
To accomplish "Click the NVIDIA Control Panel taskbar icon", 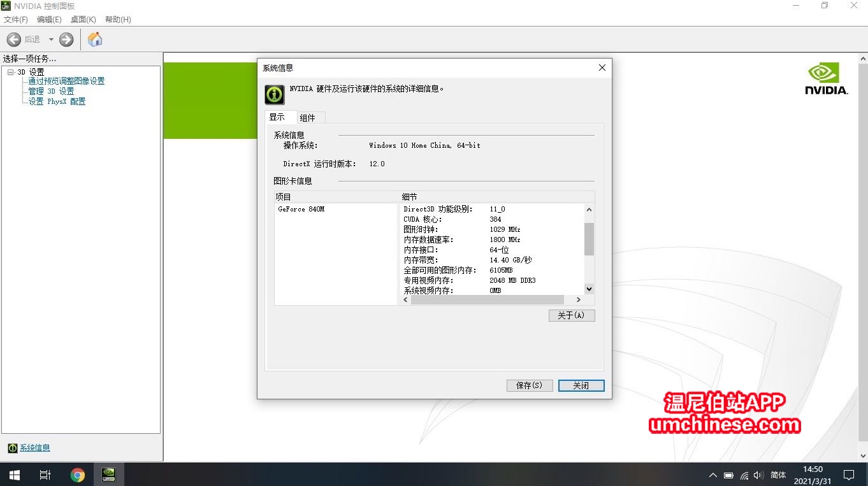I will [109, 475].
